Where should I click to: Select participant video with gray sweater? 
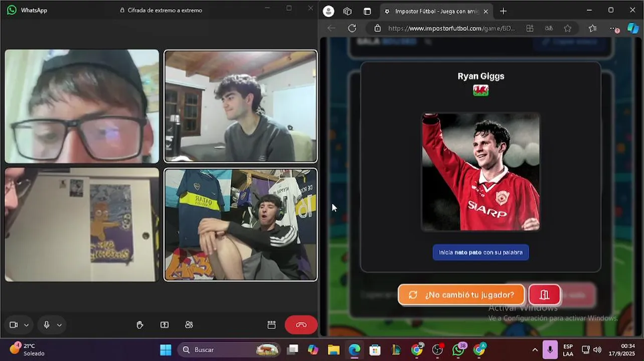tap(241, 106)
